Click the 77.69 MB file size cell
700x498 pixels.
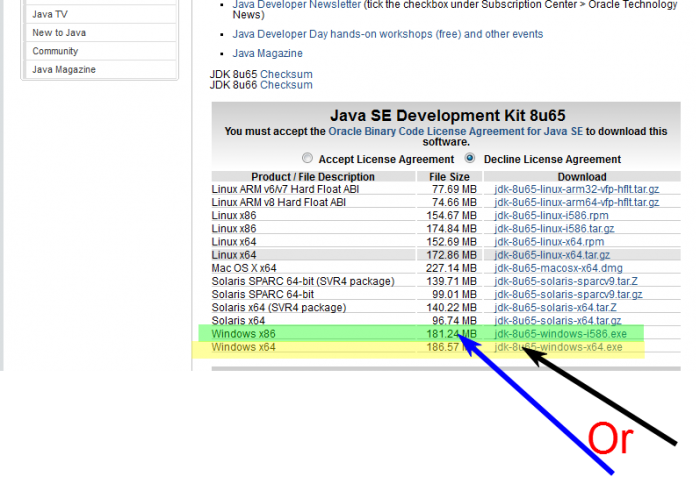[x=454, y=189]
